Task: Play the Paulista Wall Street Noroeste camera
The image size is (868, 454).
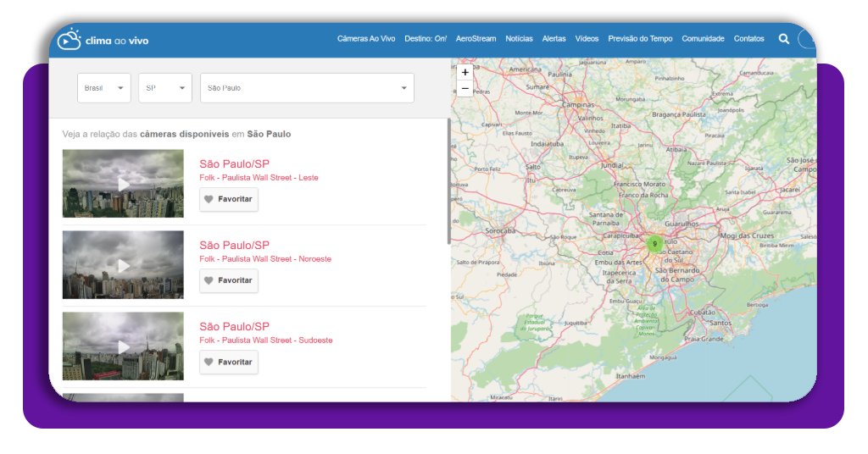Action: pos(123,265)
